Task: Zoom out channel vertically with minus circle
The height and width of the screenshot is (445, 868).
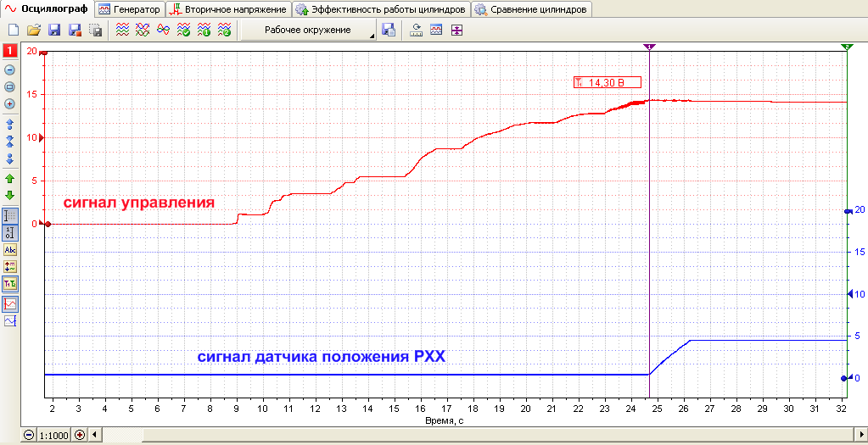Action: [10, 70]
